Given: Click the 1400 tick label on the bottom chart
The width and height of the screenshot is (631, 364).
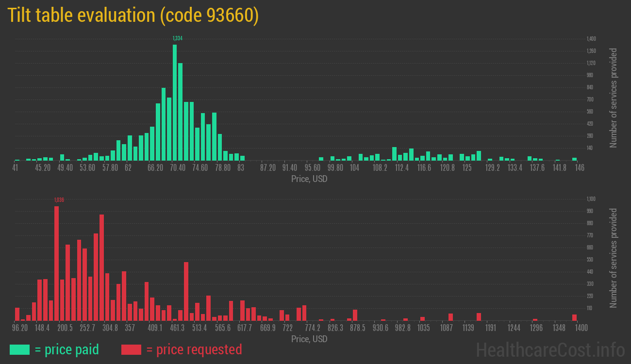Looking at the screenshot, I should (x=576, y=328).
